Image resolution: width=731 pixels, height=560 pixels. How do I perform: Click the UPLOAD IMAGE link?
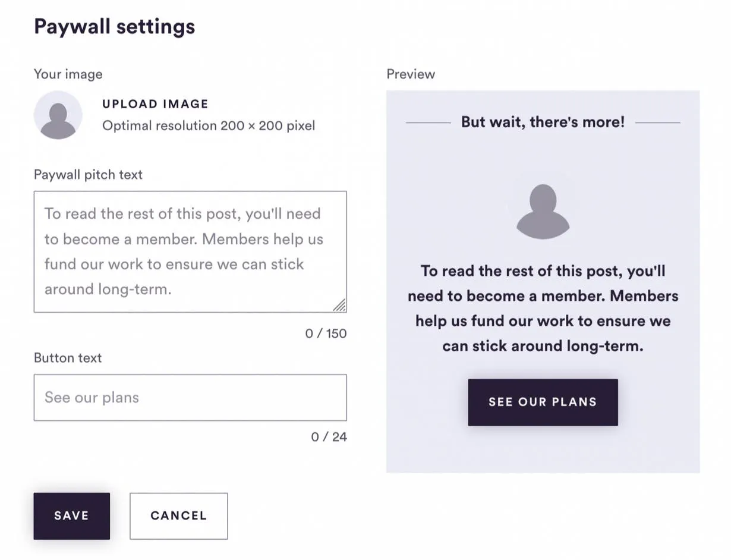pyautogui.click(x=155, y=104)
